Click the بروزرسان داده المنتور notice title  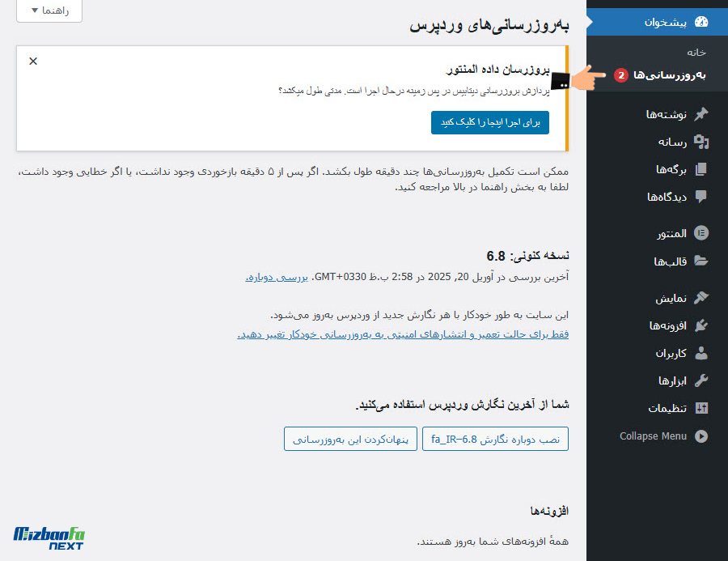pos(497,70)
